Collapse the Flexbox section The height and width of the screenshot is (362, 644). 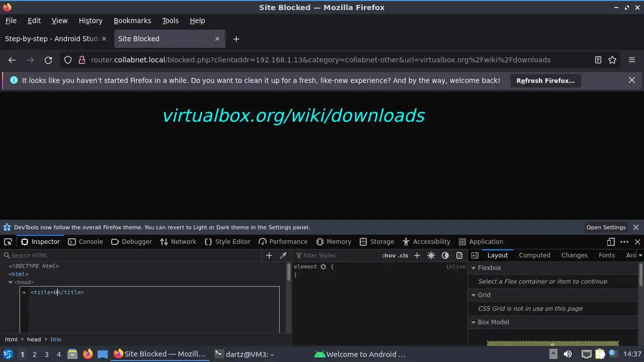pyautogui.click(x=473, y=268)
